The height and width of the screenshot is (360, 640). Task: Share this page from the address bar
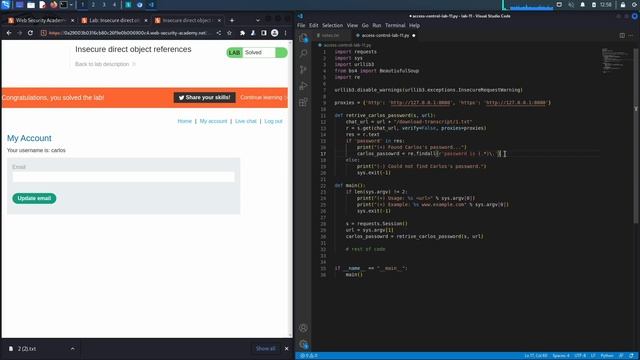[219, 33]
